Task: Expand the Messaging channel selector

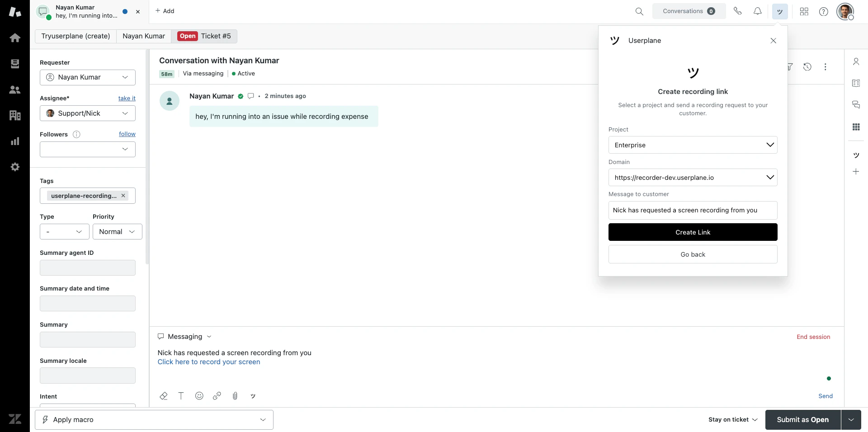Action: (x=184, y=337)
